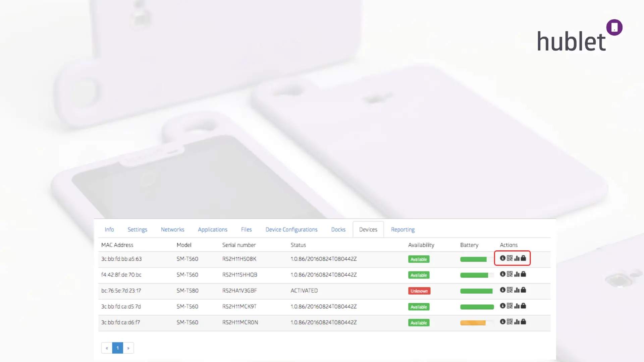Go to previous page arrow
This screenshot has height=362, width=644.
pyautogui.click(x=107, y=348)
